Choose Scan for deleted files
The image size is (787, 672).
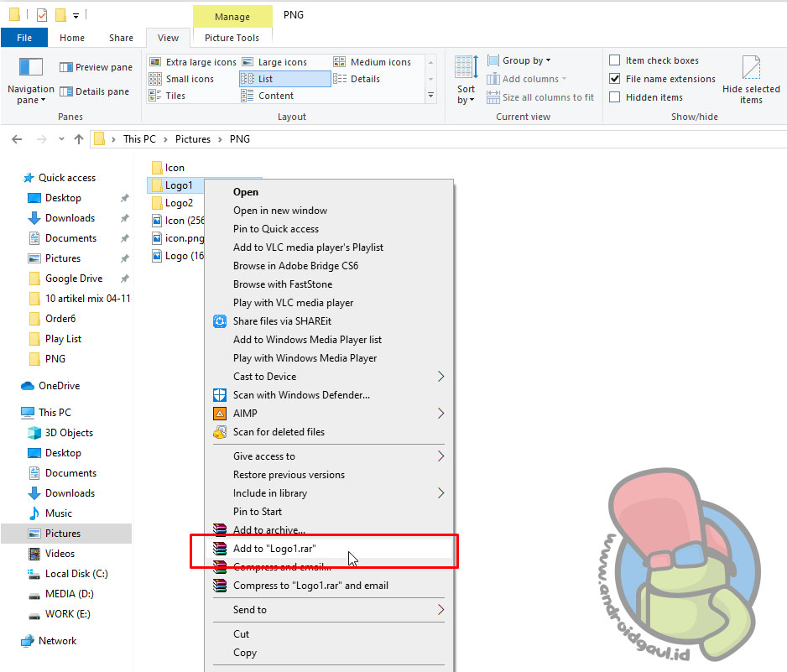point(329,432)
